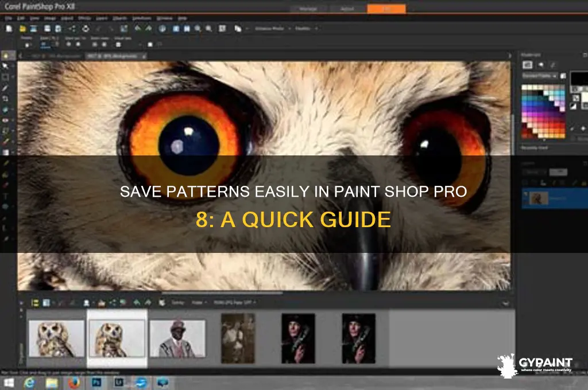The width and height of the screenshot is (588, 390).
Task: Open the palette selection dropdown in Materials
Action: pyautogui.click(x=540, y=76)
